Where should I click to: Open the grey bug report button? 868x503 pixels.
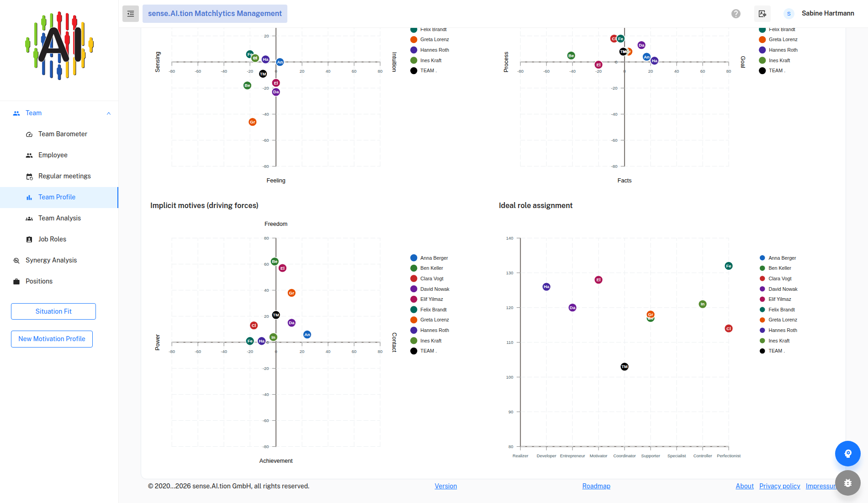tap(848, 483)
